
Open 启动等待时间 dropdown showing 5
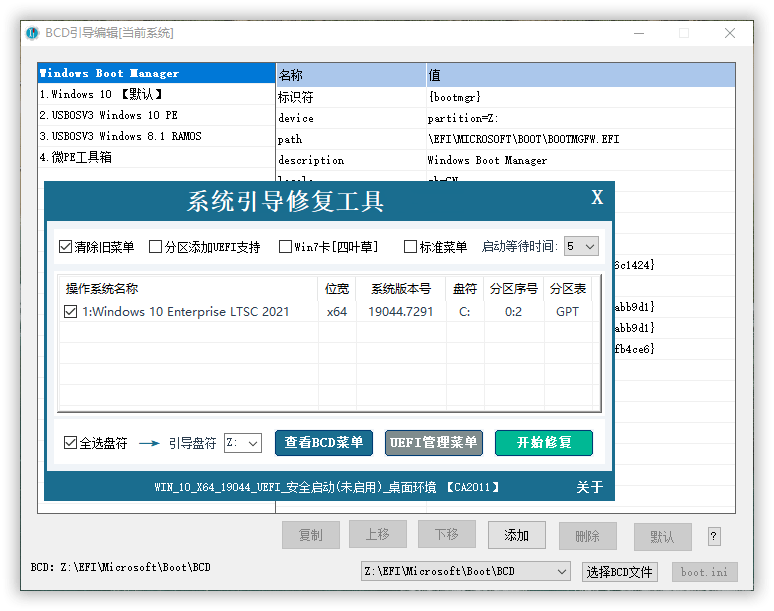point(581,246)
